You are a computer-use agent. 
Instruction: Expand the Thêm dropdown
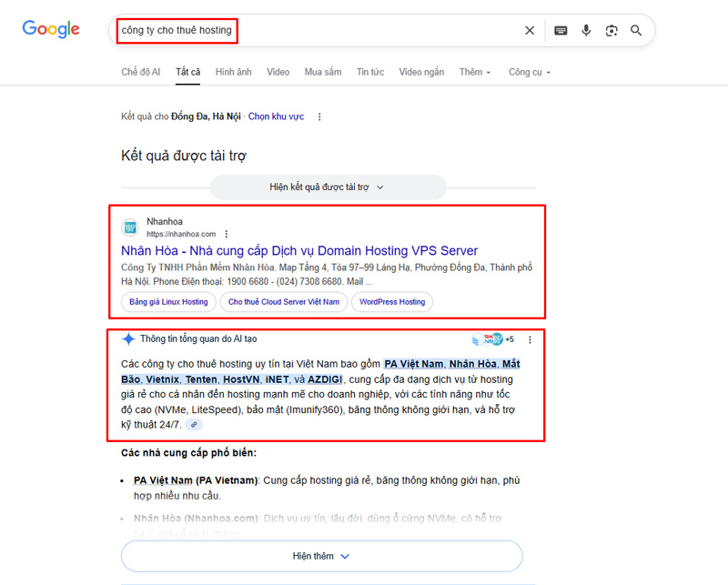(474, 72)
